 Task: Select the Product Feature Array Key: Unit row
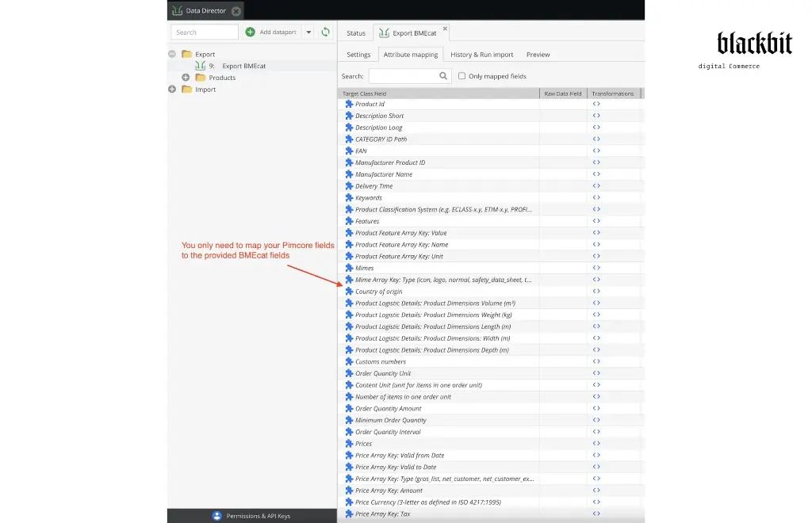[x=490, y=256]
